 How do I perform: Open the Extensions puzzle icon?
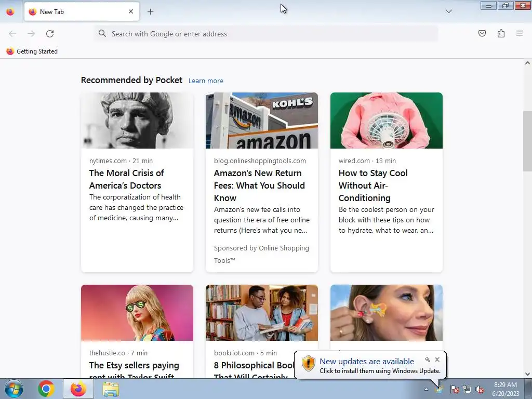pos(501,33)
